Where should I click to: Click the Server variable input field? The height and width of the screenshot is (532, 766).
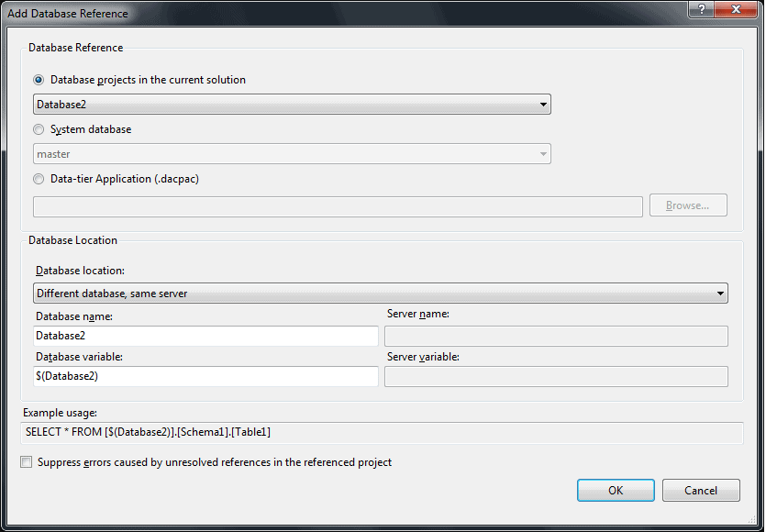[x=556, y=376]
